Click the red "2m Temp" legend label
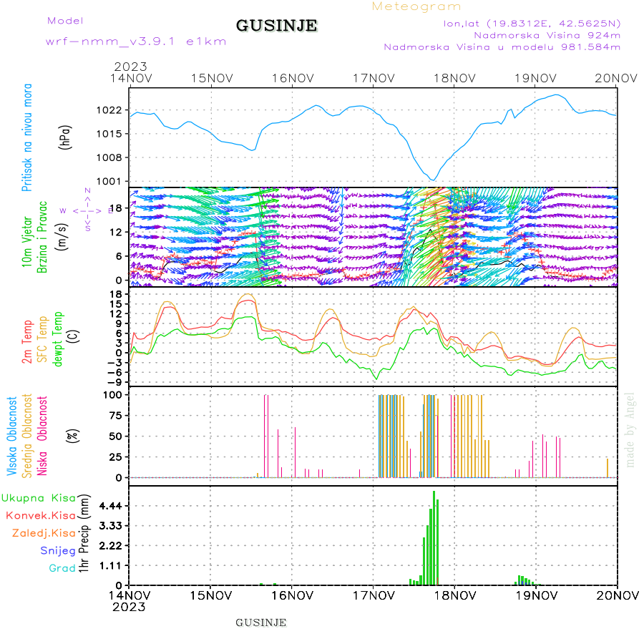The height and width of the screenshot is (644, 644). [27, 342]
